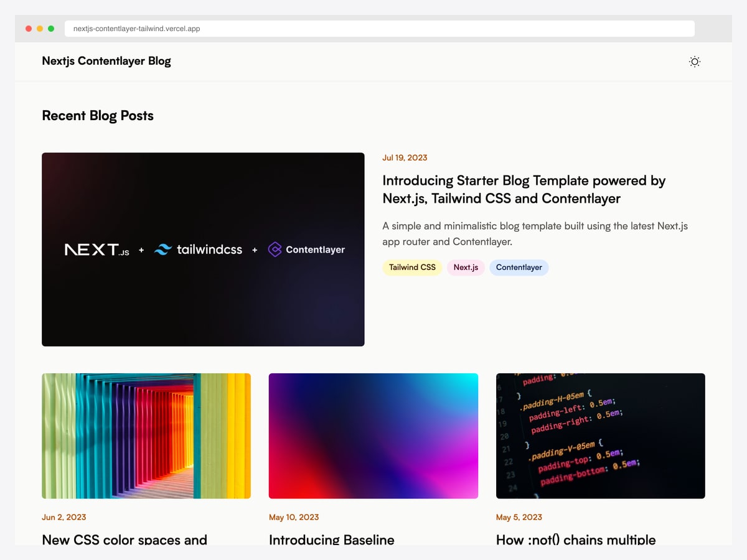Click the May 10, 2023 date text
The height and width of the screenshot is (560, 747).
(294, 517)
